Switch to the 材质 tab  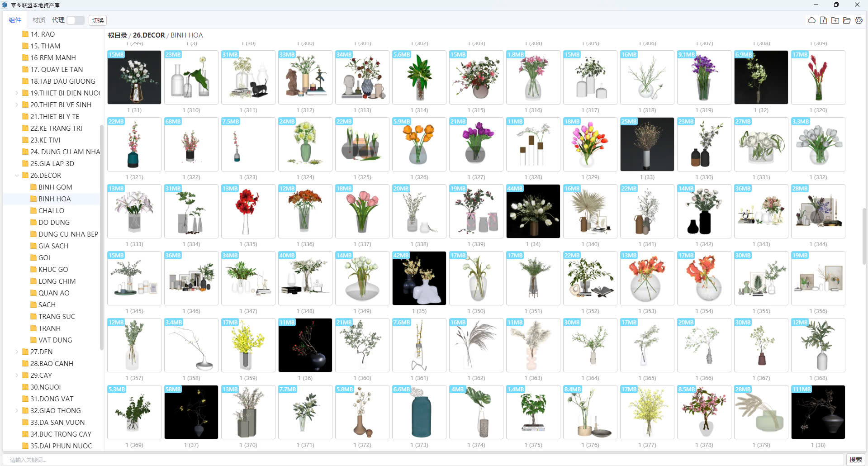(39, 20)
